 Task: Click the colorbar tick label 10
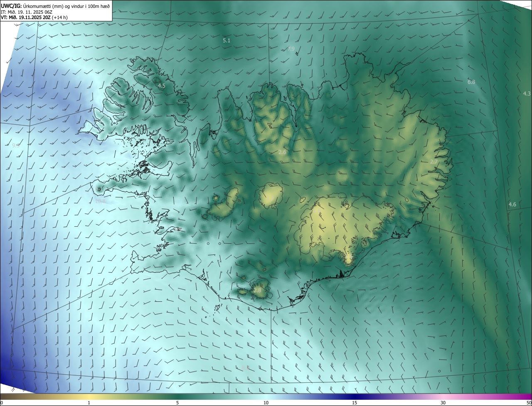(x=266, y=403)
